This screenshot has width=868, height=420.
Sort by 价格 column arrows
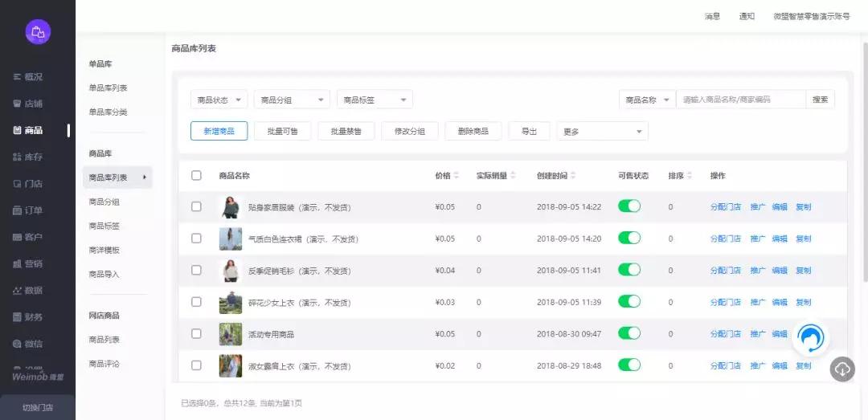pos(457,175)
